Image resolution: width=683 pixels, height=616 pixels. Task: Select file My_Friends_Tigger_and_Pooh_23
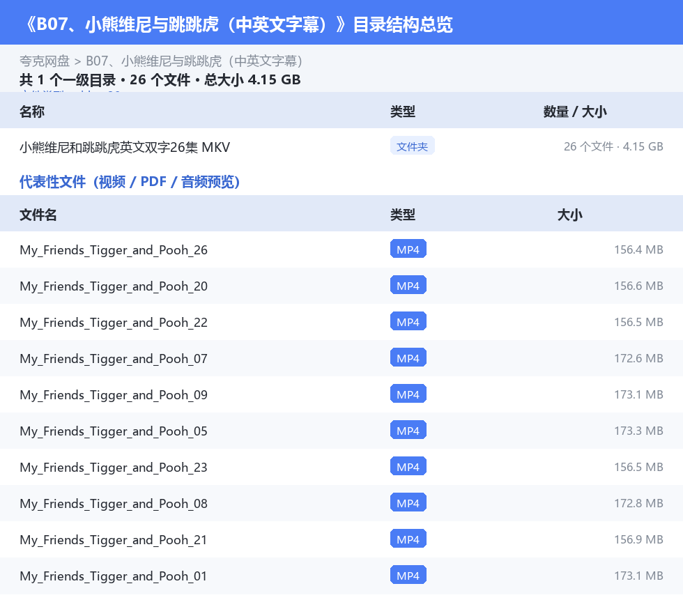pos(114,467)
